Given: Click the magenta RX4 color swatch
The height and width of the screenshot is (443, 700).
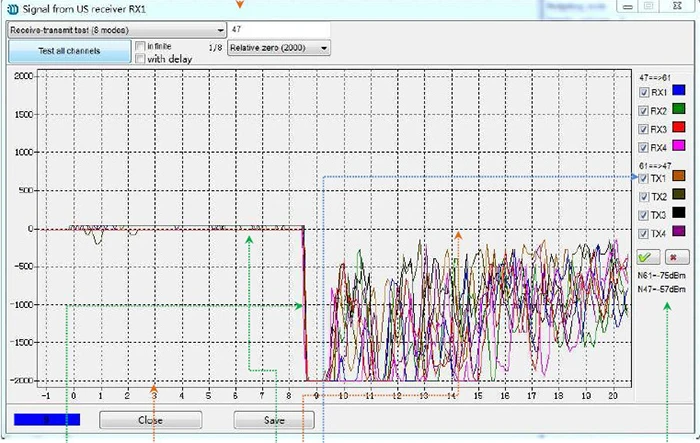Looking at the screenshot, I should [679, 145].
